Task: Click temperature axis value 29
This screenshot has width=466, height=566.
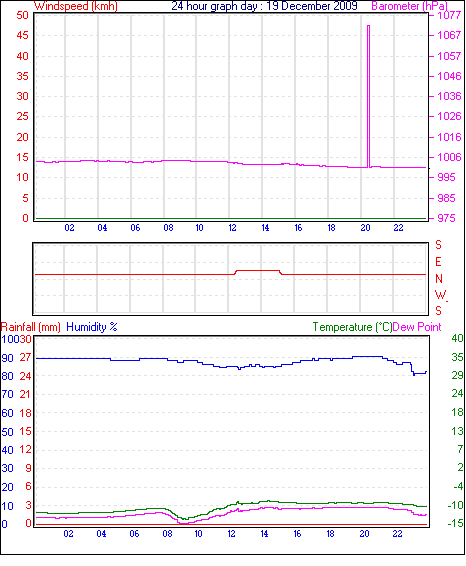Action: pos(457,375)
